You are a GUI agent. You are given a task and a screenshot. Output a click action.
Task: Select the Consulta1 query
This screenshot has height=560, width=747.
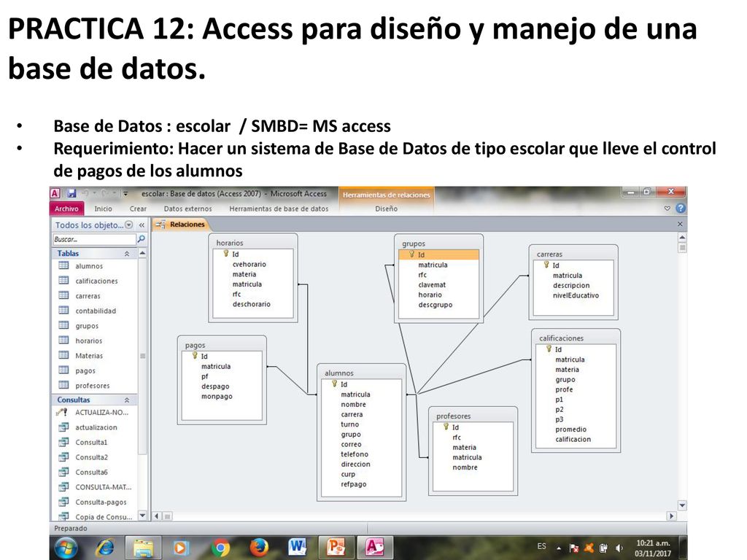[x=91, y=443]
